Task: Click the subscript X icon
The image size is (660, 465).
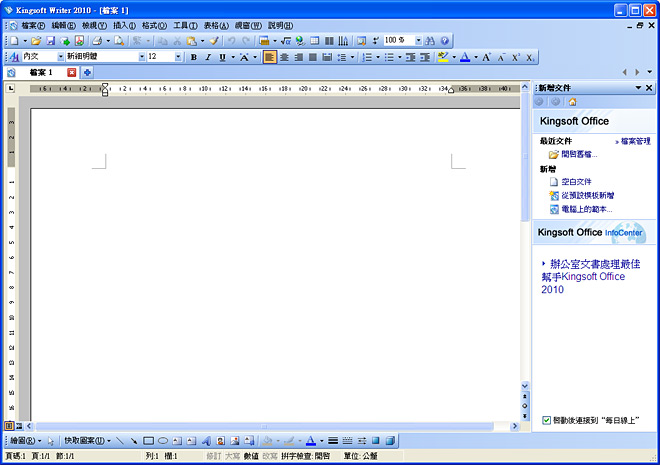Action: (x=530, y=57)
